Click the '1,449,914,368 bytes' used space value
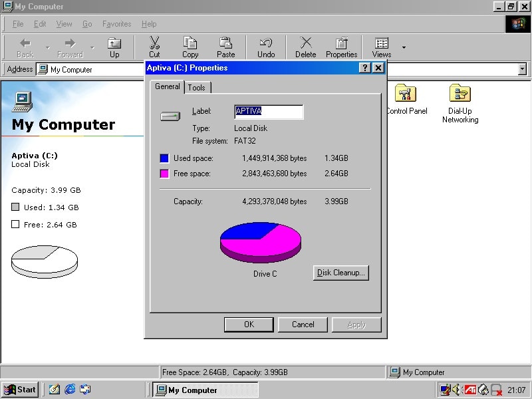Viewport: 532px width, 399px height. click(275, 158)
